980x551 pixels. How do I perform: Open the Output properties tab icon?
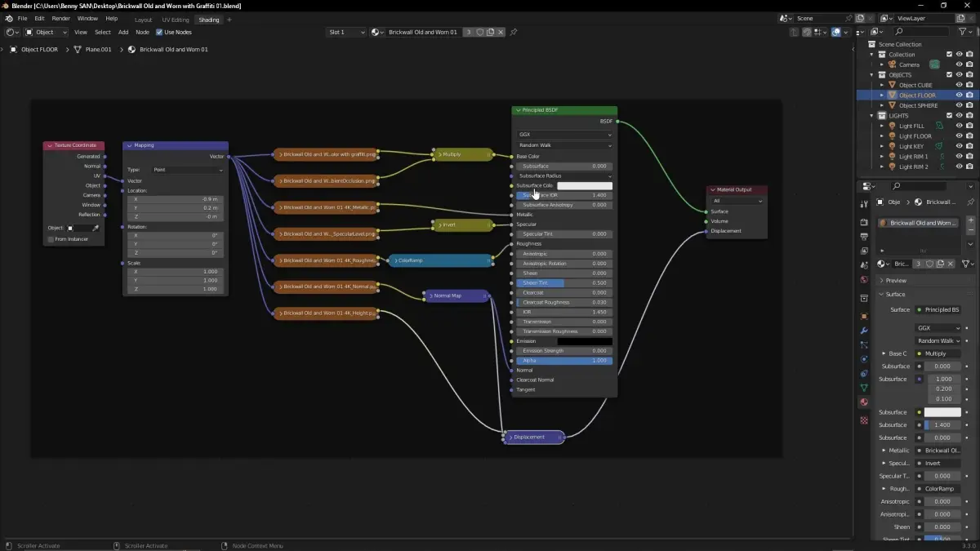(x=864, y=237)
